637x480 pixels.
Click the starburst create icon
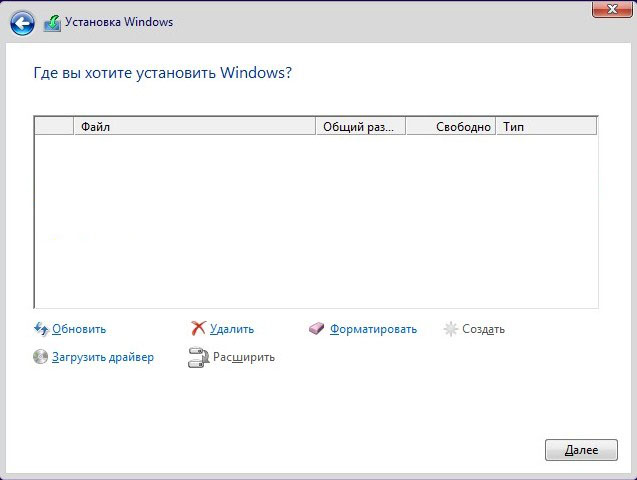(x=451, y=329)
